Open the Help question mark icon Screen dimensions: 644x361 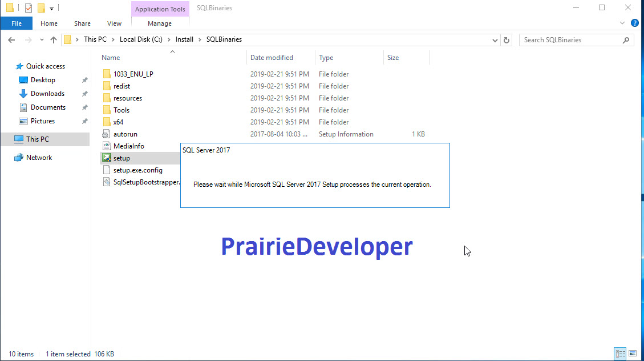(635, 23)
